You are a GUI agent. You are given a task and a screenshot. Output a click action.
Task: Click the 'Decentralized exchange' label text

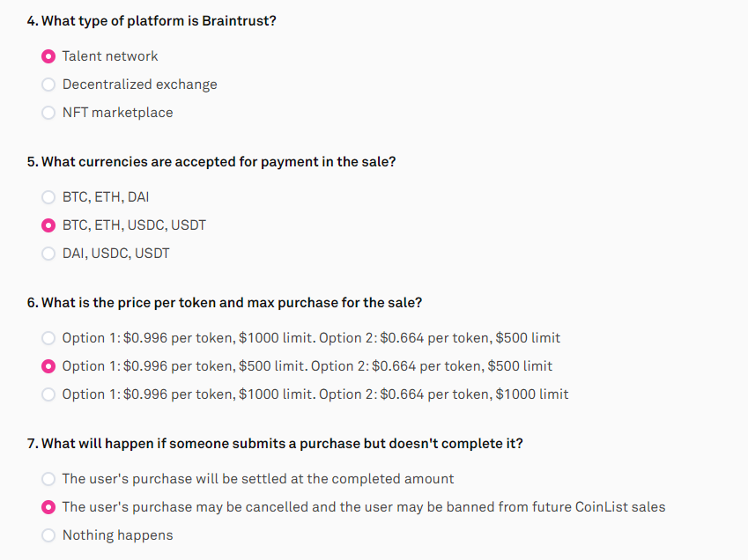pyautogui.click(x=140, y=85)
